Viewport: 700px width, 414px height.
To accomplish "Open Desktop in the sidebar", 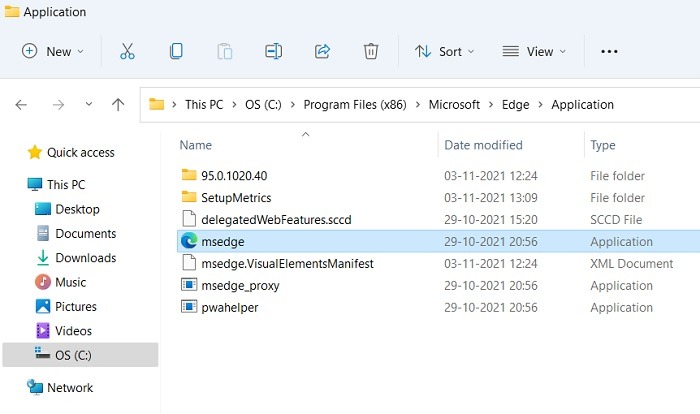I will [77, 209].
